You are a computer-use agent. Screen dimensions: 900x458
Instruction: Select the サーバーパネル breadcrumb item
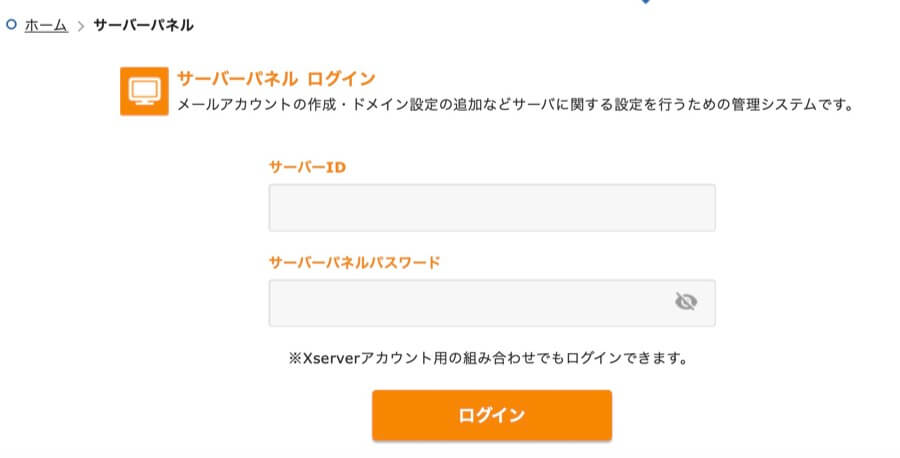click(x=143, y=26)
